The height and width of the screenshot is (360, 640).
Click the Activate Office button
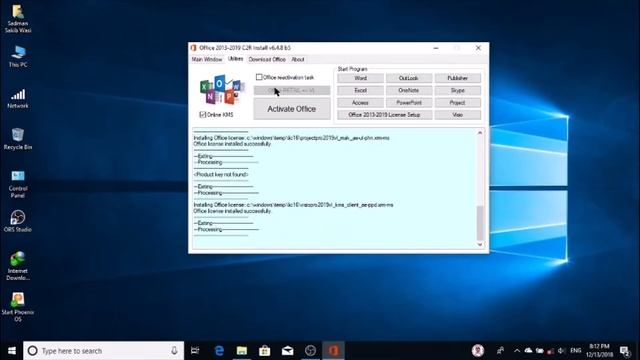tap(292, 109)
